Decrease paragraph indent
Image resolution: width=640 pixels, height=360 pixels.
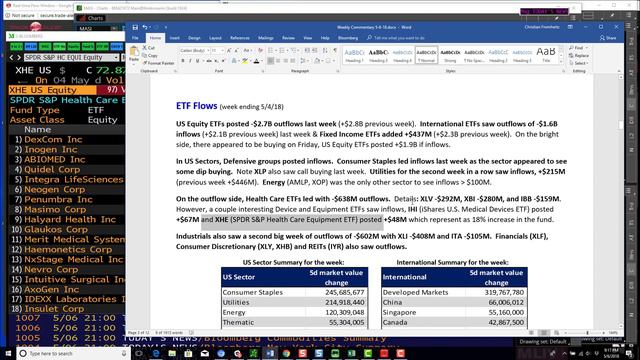point(307,50)
